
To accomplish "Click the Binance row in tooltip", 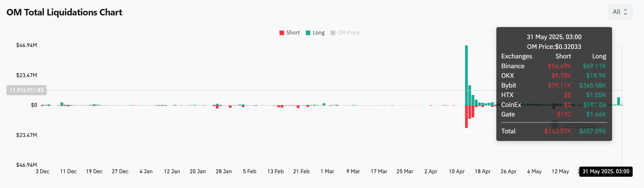I will tap(553, 66).
